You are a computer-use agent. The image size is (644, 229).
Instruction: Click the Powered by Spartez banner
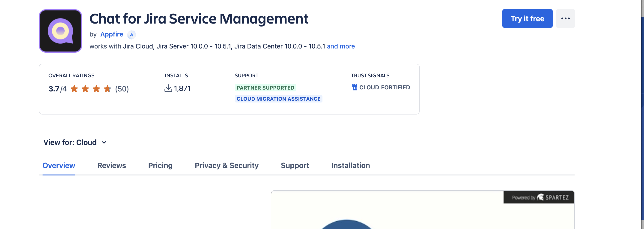click(539, 197)
